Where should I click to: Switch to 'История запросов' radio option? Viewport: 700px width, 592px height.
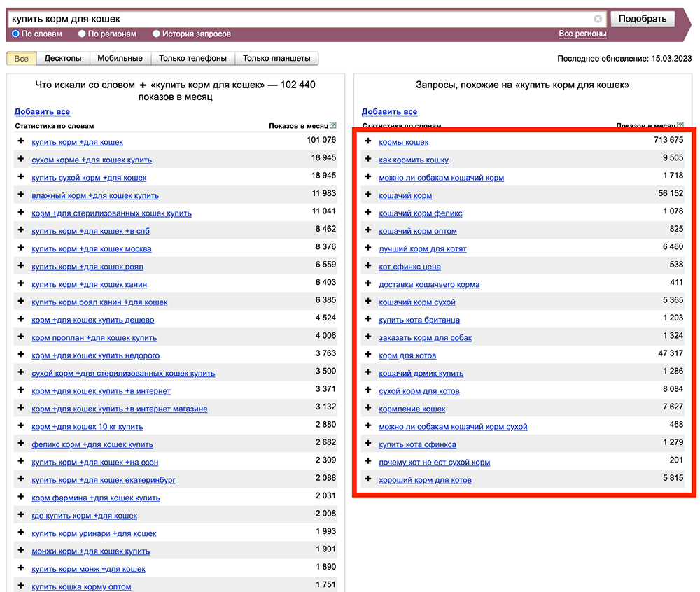[x=156, y=34]
